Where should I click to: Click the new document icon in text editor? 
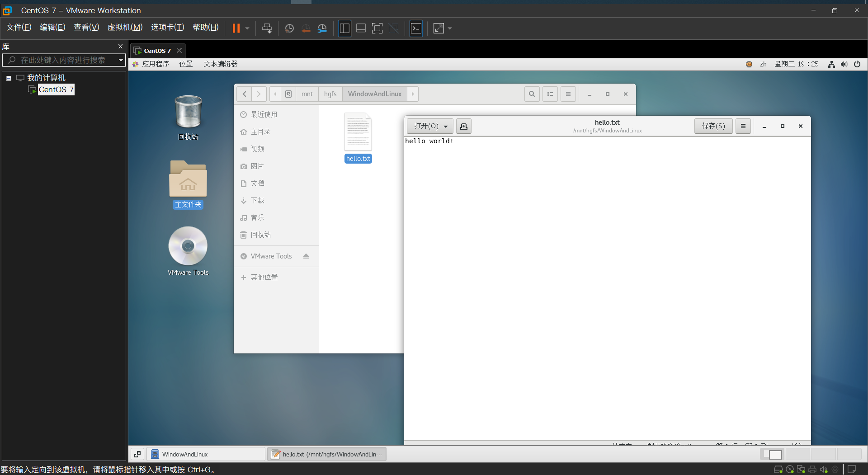[x=464, y=126]
